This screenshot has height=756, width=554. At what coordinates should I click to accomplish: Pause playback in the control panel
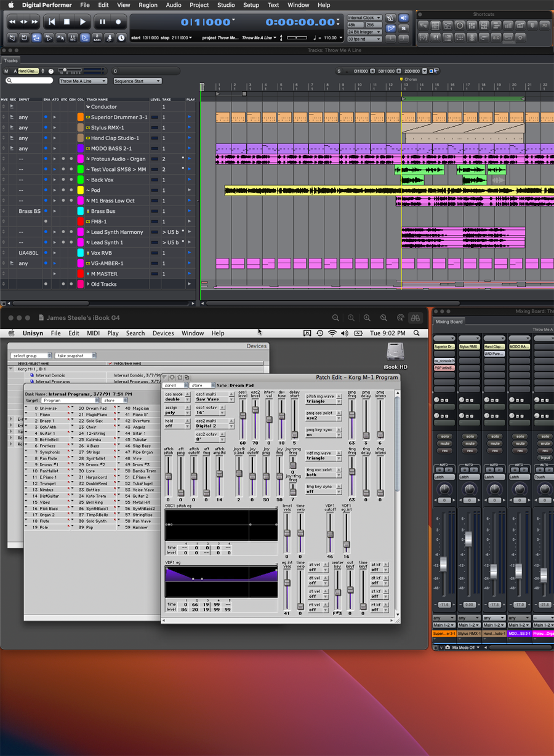tap(102, 22)
